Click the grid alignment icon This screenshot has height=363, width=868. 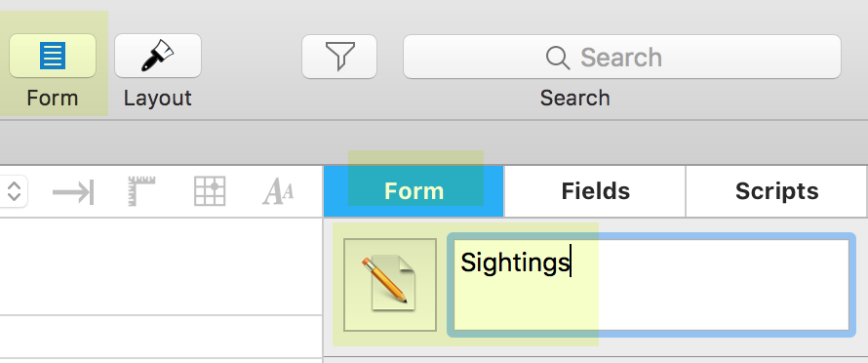(x=210, y=191)
